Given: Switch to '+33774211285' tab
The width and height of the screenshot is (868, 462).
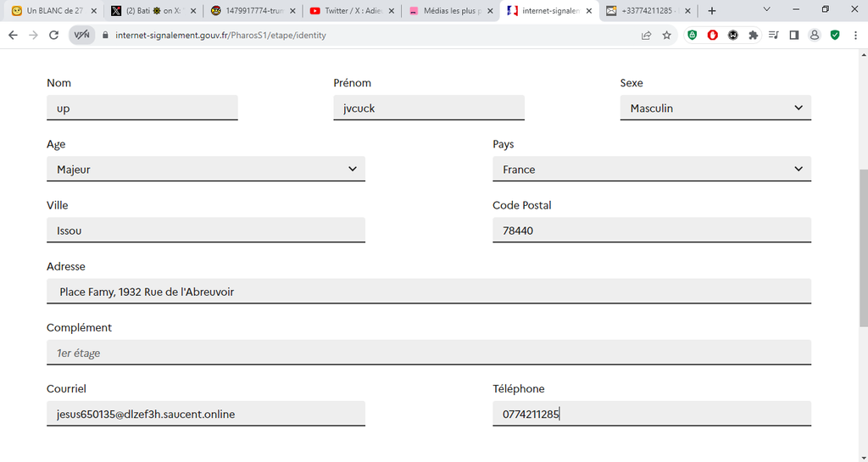Looking at the screenshot, I should [648, 10].
